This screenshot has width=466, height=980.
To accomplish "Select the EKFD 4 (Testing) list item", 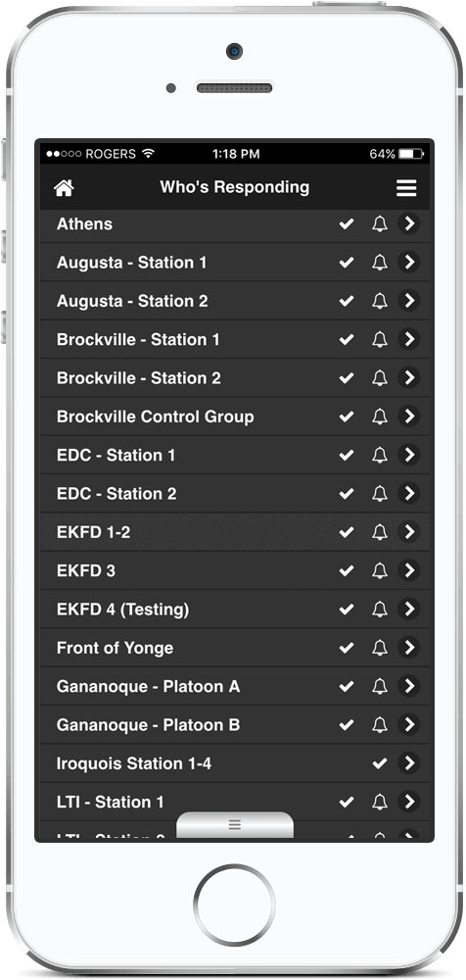I will pos(235,610).
